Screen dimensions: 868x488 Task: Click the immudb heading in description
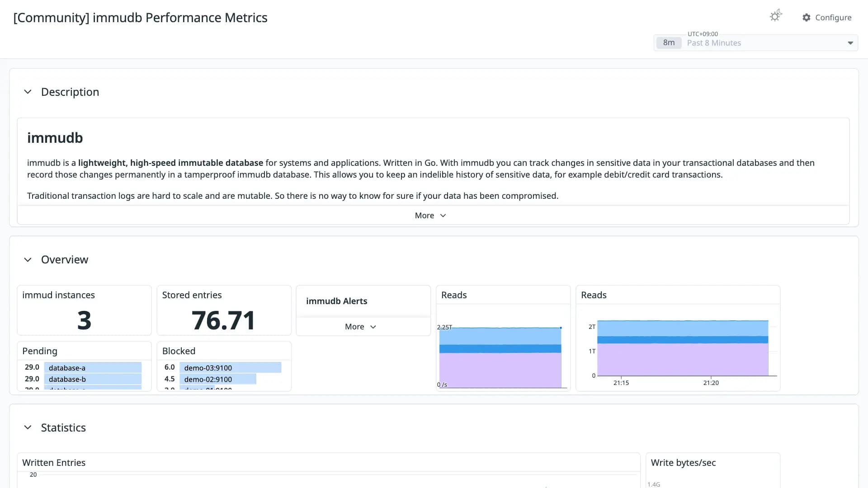(55, 138)
